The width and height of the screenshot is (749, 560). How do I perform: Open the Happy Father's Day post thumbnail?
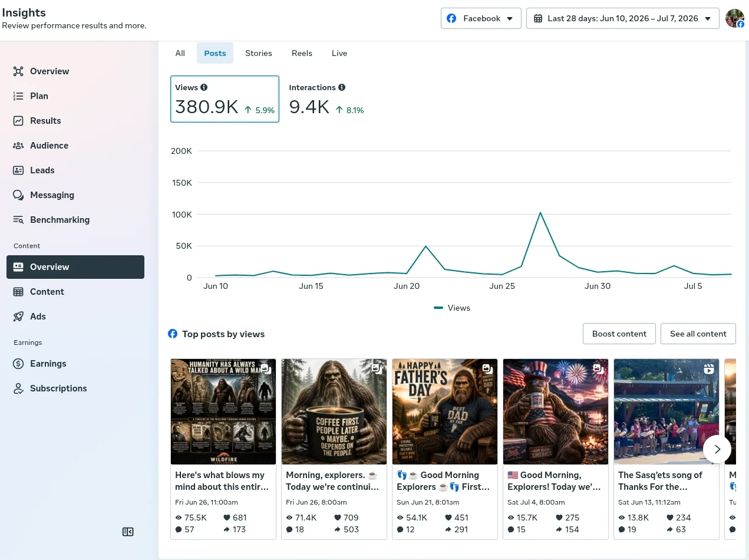(445, 411)
